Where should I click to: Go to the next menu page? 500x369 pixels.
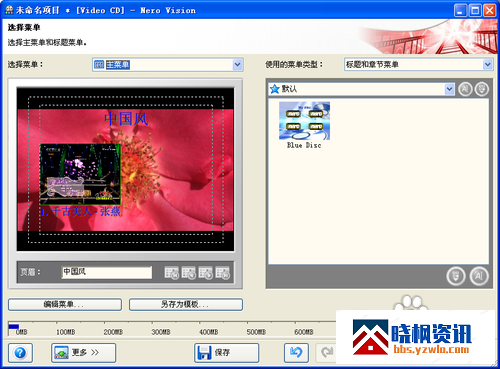(206, 273)
